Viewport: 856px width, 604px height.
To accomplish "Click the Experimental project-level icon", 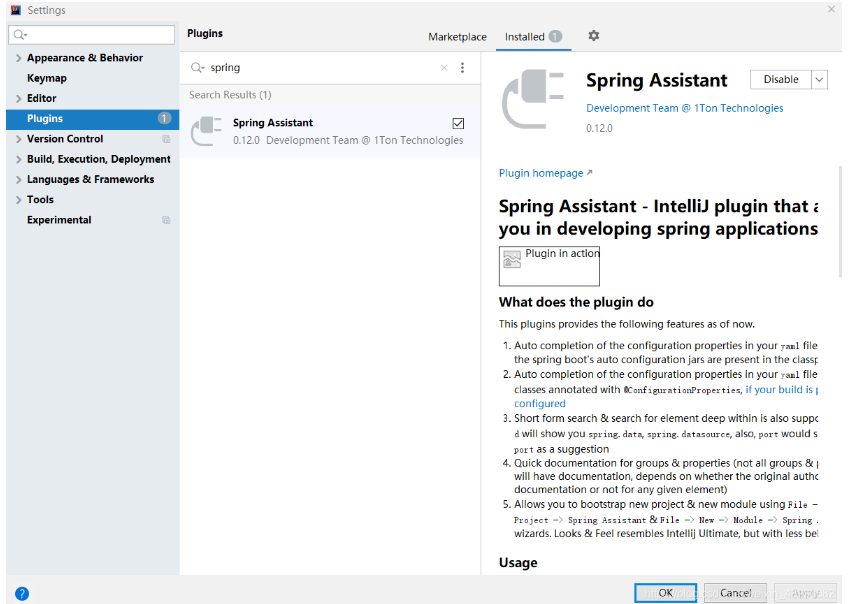I will pos(167,220).
